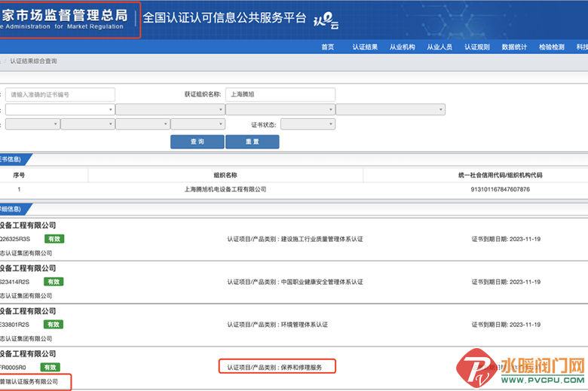The width and height of the screenshot is (588, 391).
Task: Click 普瑞认证服务有限公司 certifier text
Action: [x=29, y=381]
